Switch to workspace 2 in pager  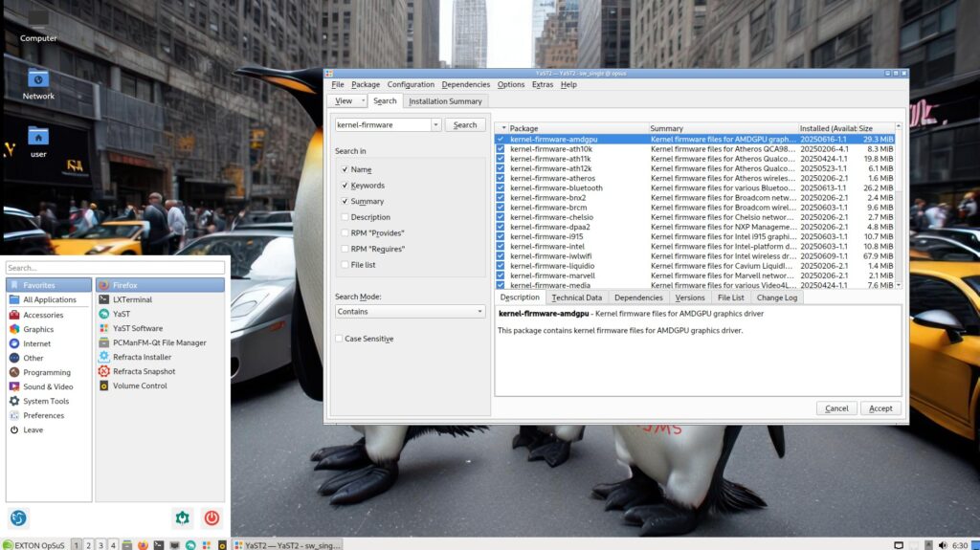[x=89, y=545]
